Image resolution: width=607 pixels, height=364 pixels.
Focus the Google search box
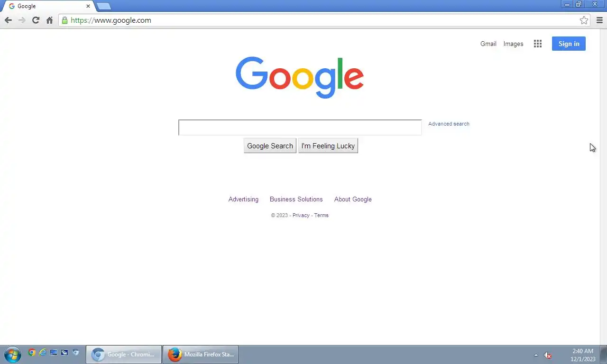[300, 127]
